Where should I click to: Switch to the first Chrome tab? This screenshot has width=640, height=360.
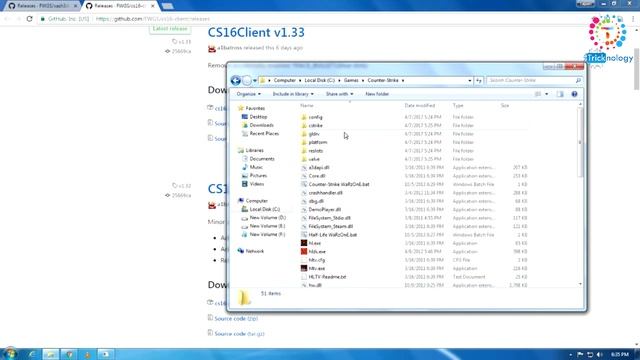point(42,6)
